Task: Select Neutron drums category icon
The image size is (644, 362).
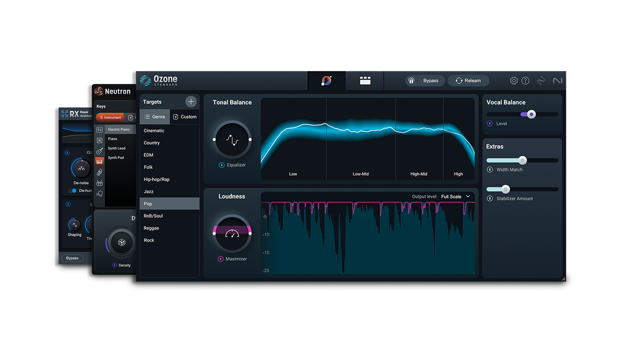Action: pos(99,183)
